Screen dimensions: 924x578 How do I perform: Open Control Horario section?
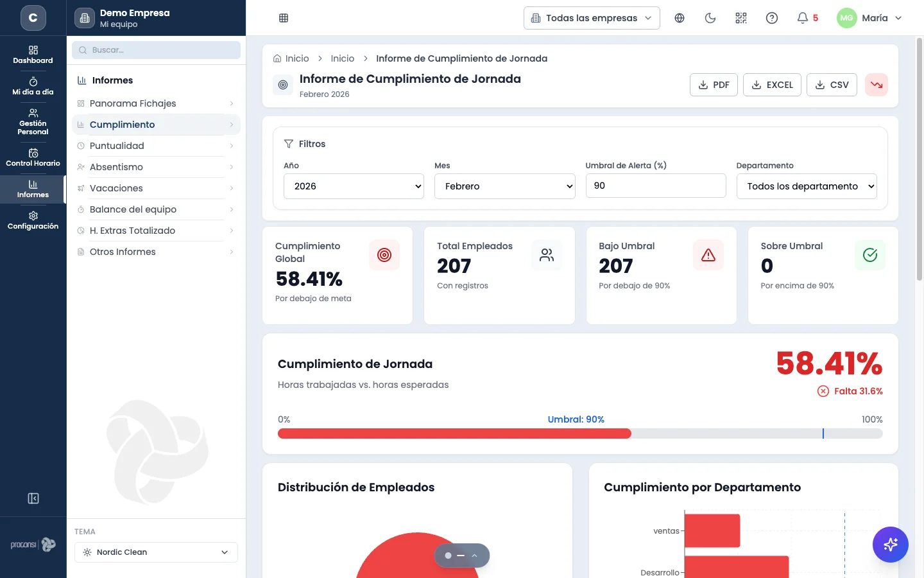33,157
